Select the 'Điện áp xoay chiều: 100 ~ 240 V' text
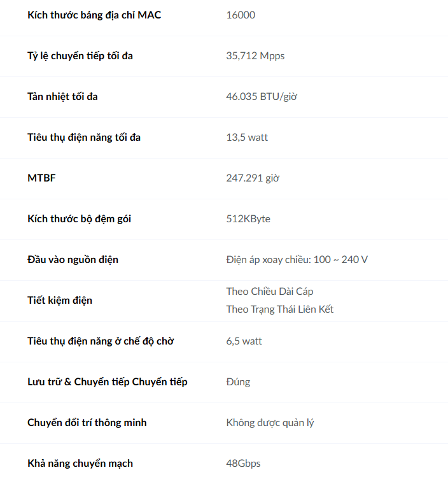The width and height of the screenshot is (448, 484). tap(297, 260)
